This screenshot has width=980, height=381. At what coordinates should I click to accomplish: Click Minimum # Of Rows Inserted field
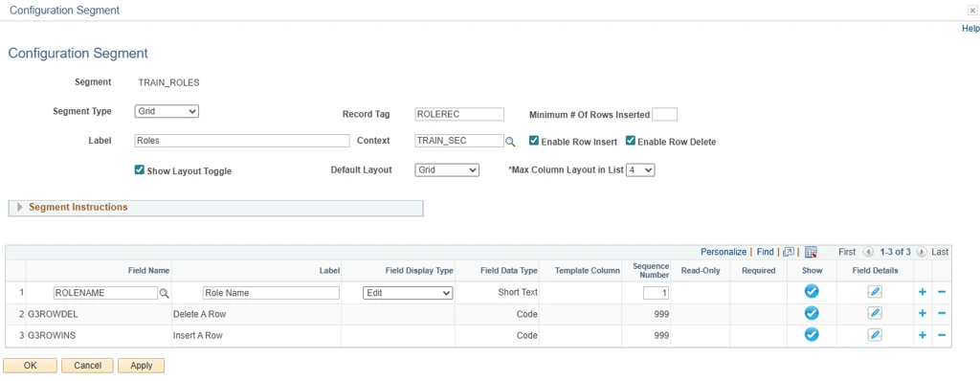click(x=664, y=114)
